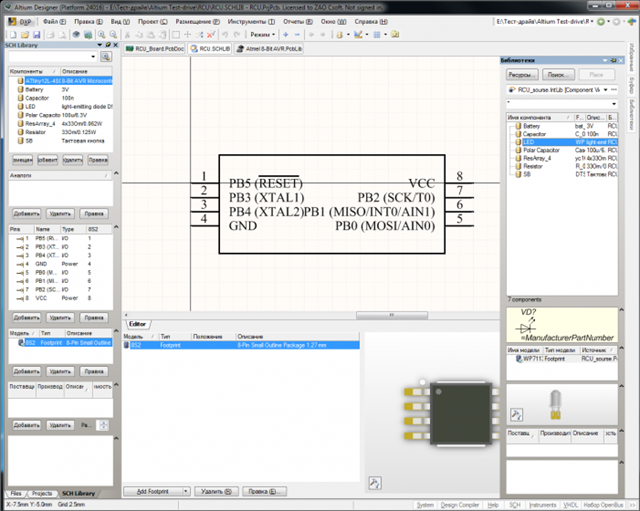Click the System status bar button
This screenshot has width=640, height=511.
coord(425,505)
